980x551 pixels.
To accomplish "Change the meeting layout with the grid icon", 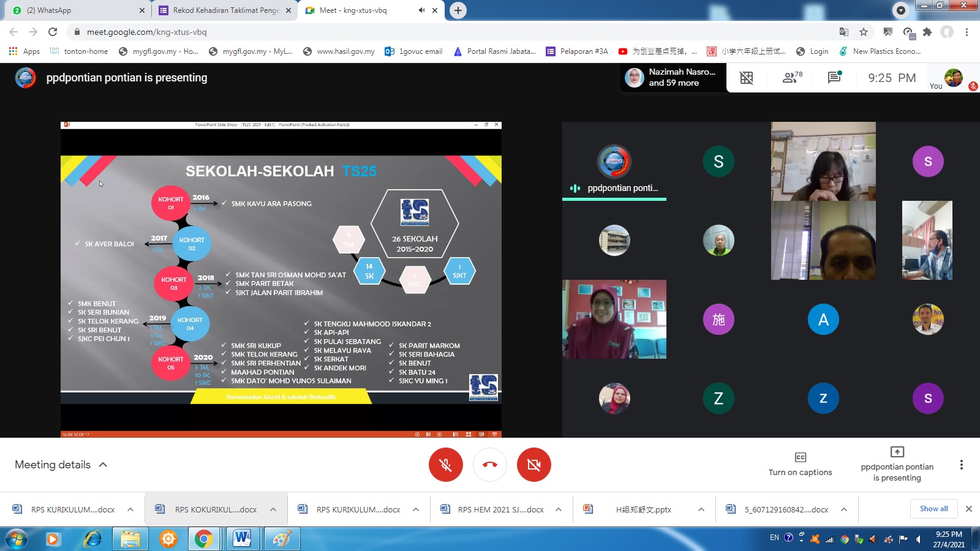I will (747, 78).
